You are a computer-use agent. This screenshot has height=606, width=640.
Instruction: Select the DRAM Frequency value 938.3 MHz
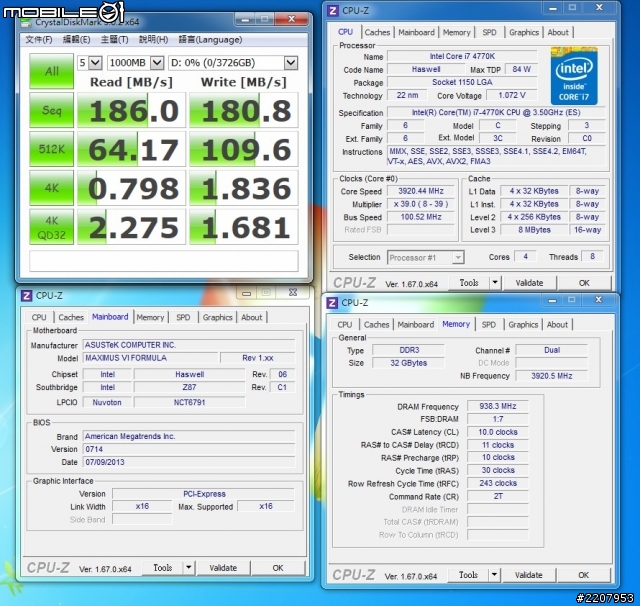click(x=498, y=406)
